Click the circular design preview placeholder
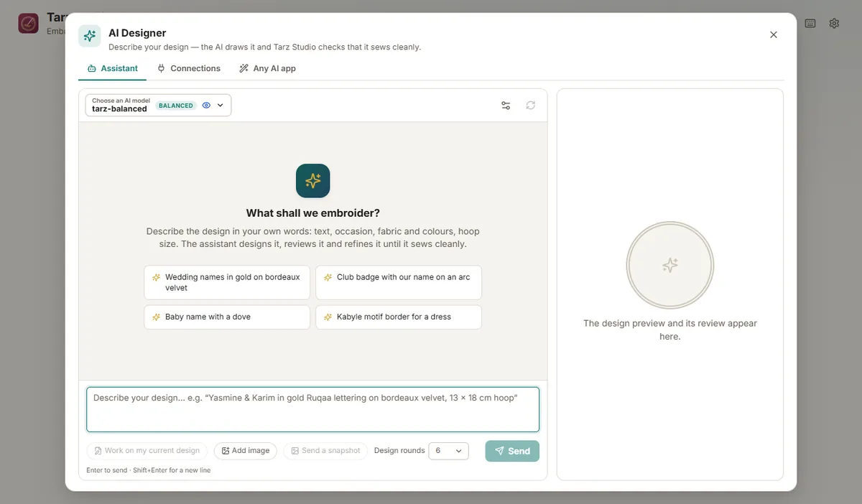Image resolution: width=862 pixels, height=504 pixels. point(670,266)
